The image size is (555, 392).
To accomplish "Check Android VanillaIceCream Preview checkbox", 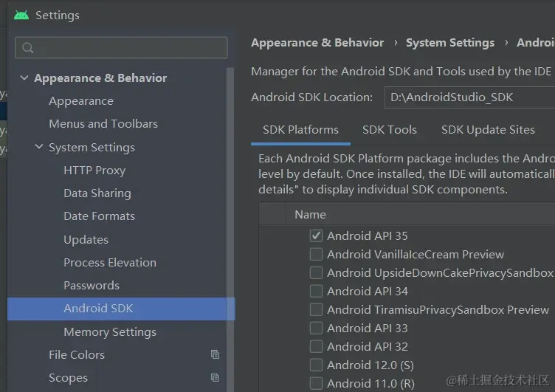I will 316,254.
